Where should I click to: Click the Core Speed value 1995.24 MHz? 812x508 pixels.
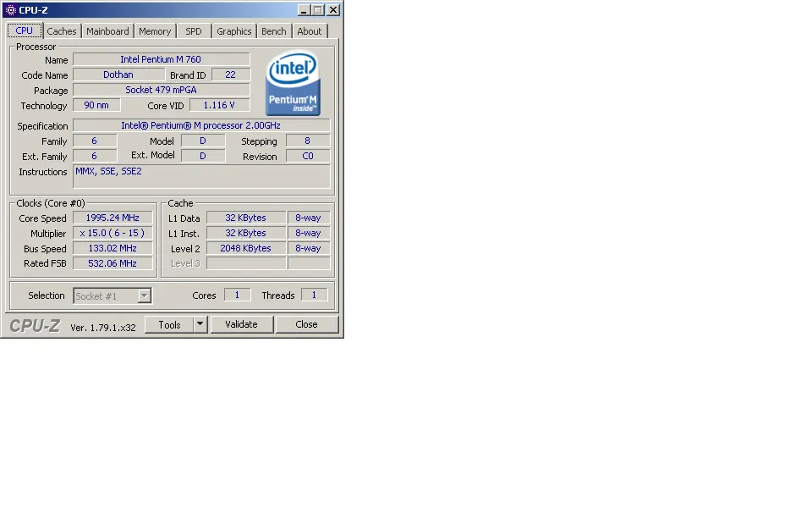pyautogui.click(x=112, y=218)
